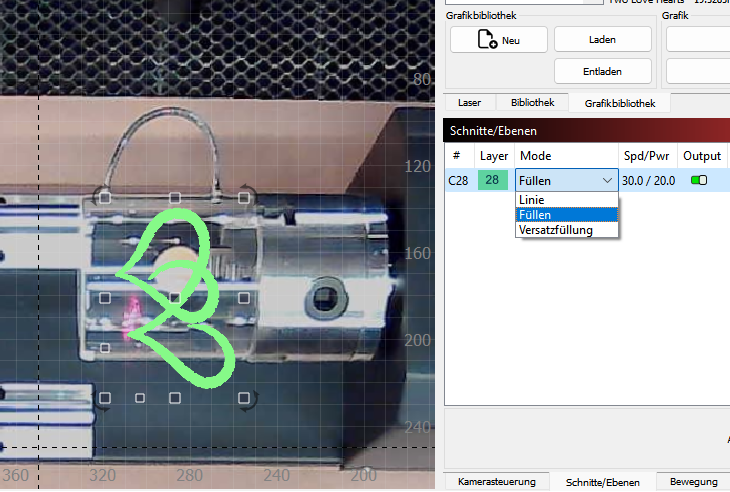This screenshot has height=492, width=730.
Task: Click the Neu new-library icon button
Action: pos(498,40)
